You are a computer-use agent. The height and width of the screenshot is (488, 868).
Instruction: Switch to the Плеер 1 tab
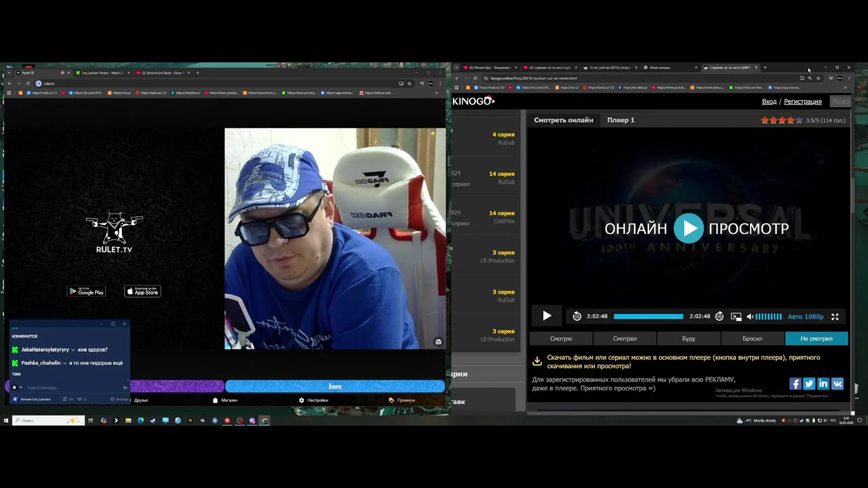click(620, 120)
